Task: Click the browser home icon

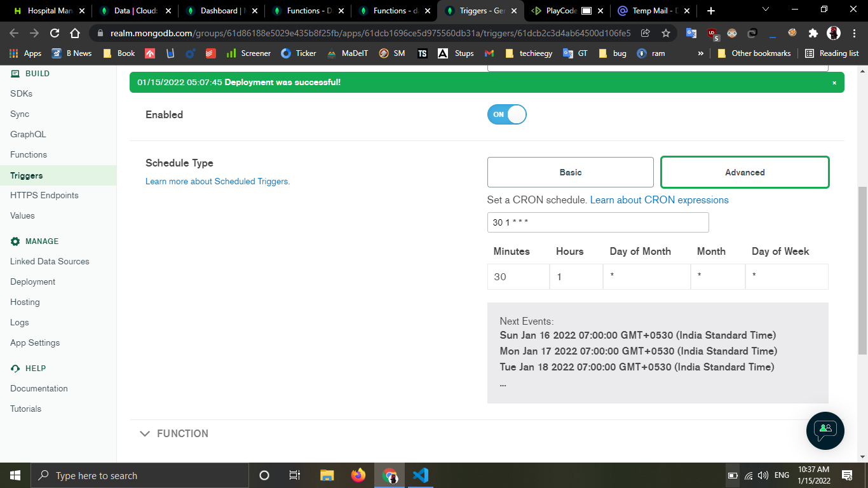Action: pos(75,33)
